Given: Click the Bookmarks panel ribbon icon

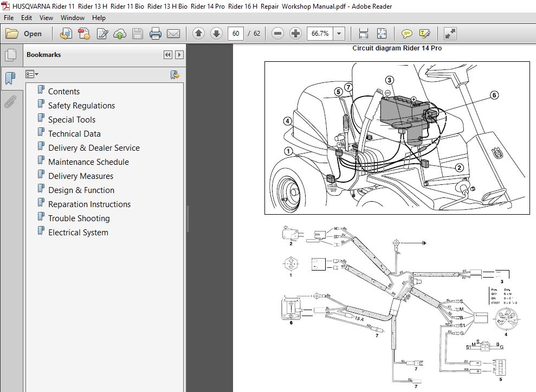Looking at the screenshot, I should (x=11, y=78).
